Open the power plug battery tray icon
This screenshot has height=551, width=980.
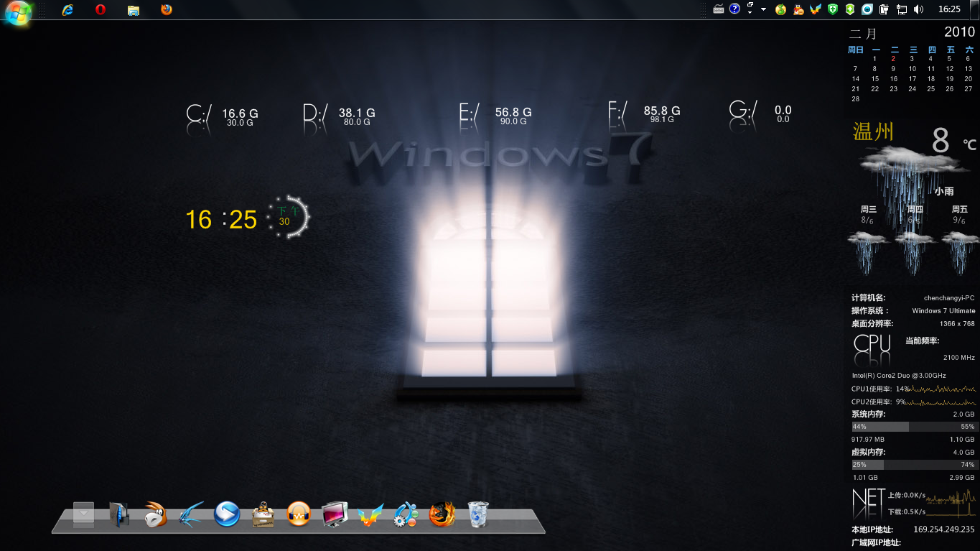pos(885,9)
